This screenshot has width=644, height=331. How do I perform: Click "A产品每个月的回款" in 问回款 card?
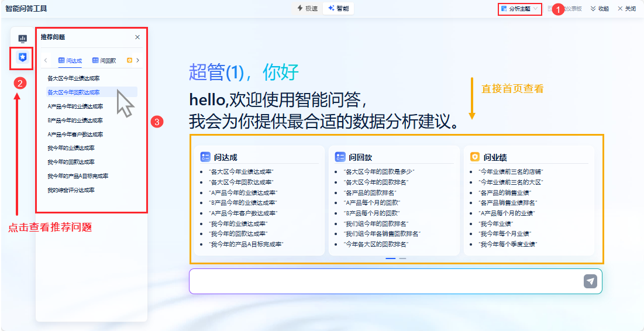point(372,202)
